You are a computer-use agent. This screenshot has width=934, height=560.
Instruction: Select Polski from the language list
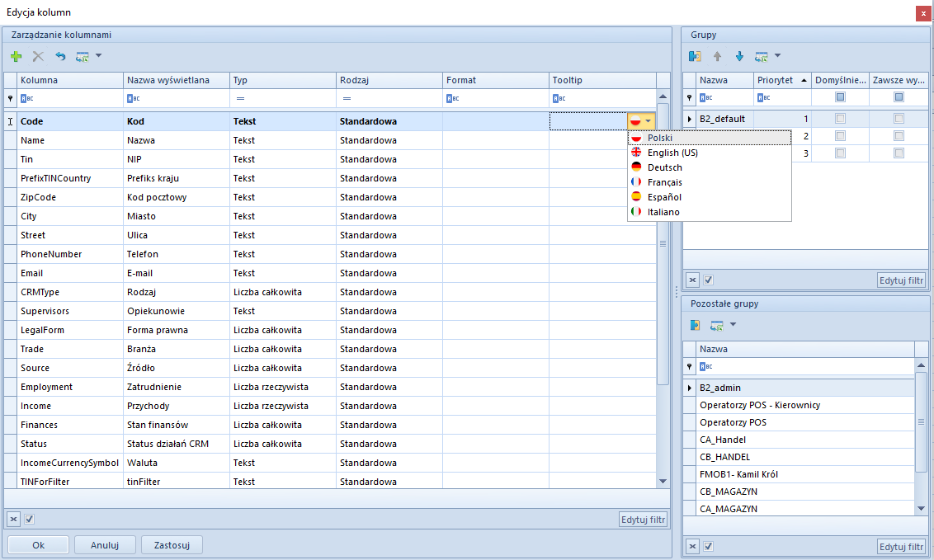pos(710,138)
